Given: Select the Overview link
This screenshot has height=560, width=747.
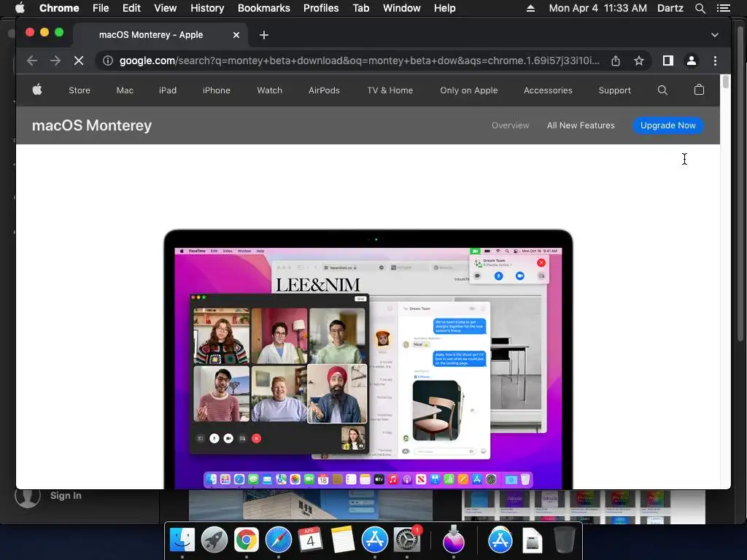Looking at the screenshot, I should 510,125.
